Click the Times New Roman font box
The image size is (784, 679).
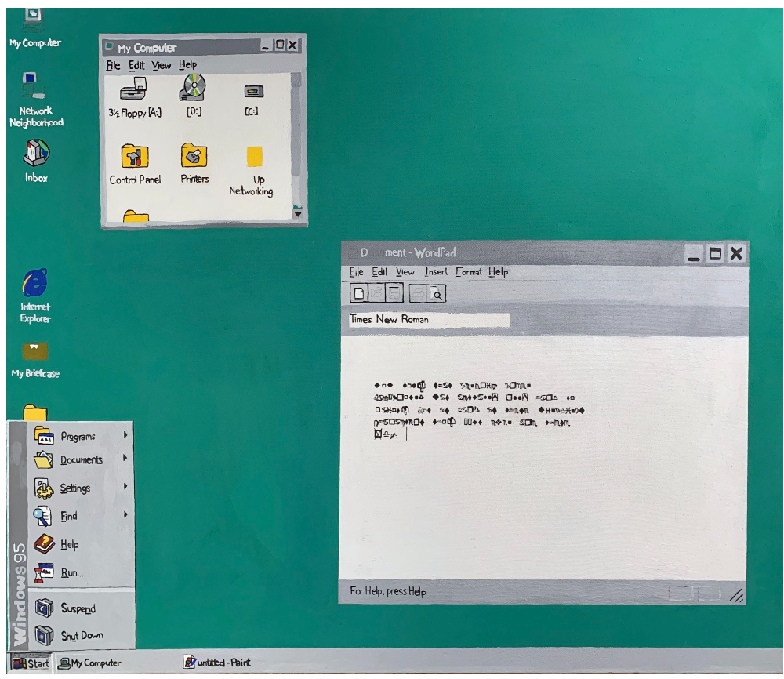point(430,319)
